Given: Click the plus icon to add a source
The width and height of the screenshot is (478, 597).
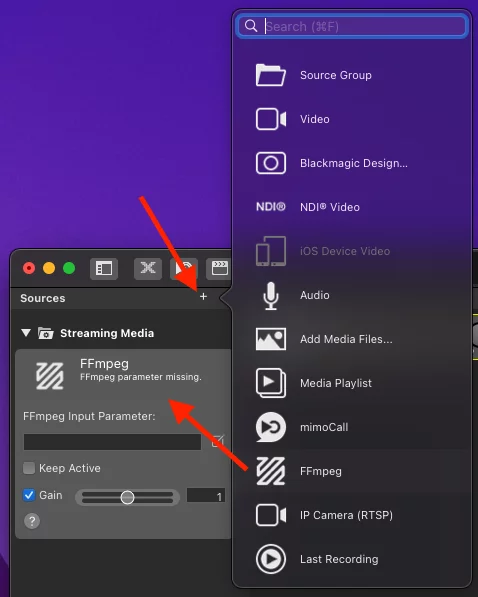Looking at the screenshot, I should [203, 297].
